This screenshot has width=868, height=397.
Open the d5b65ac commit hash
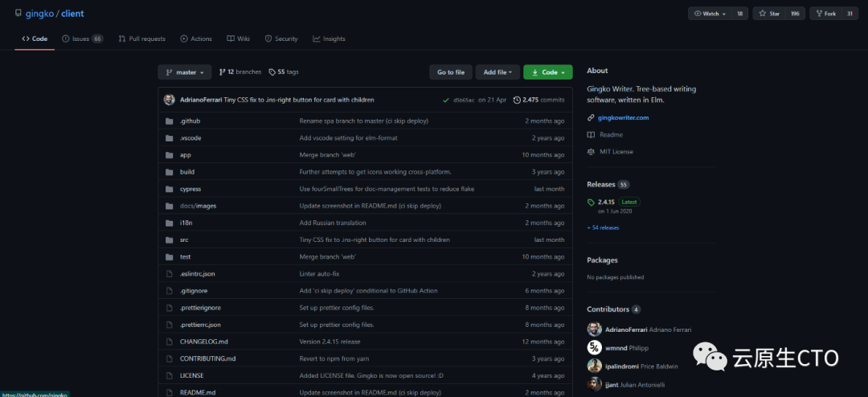click(464, 100)
